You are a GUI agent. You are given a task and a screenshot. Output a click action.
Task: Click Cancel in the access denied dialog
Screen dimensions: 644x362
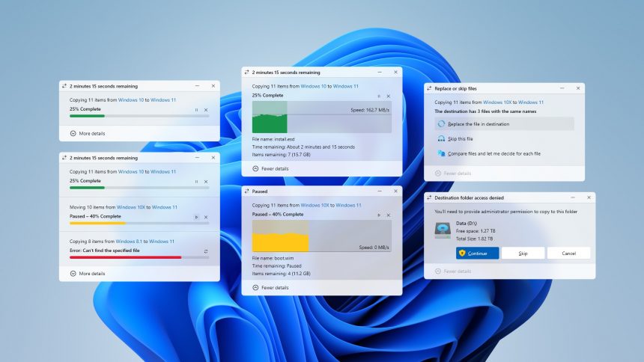tap(569, 254)
